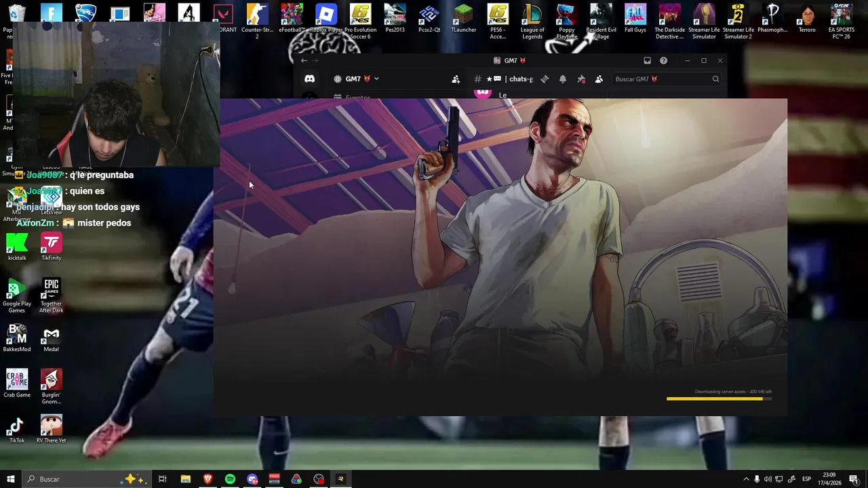This screenshot has width=868, height=488.
Task: Open the Terroro desktop icon
Action: point(807,18)
